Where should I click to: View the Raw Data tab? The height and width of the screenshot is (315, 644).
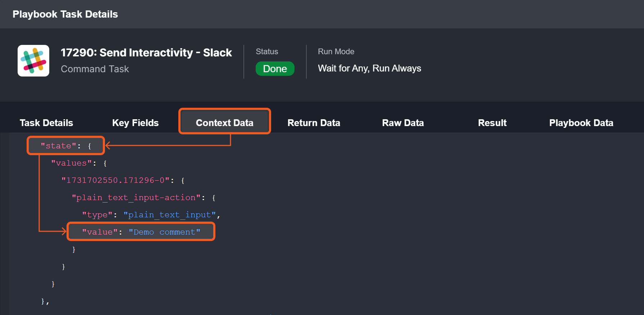403,123
